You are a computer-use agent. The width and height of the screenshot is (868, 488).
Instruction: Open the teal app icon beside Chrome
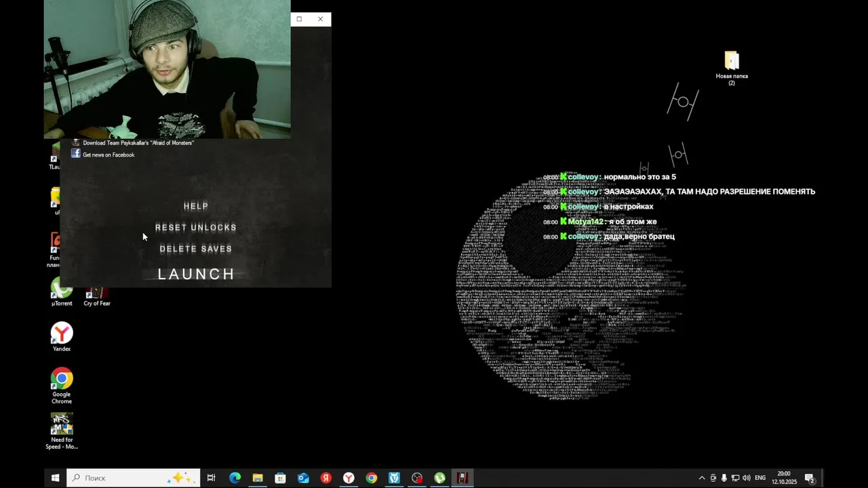(394, 478)
